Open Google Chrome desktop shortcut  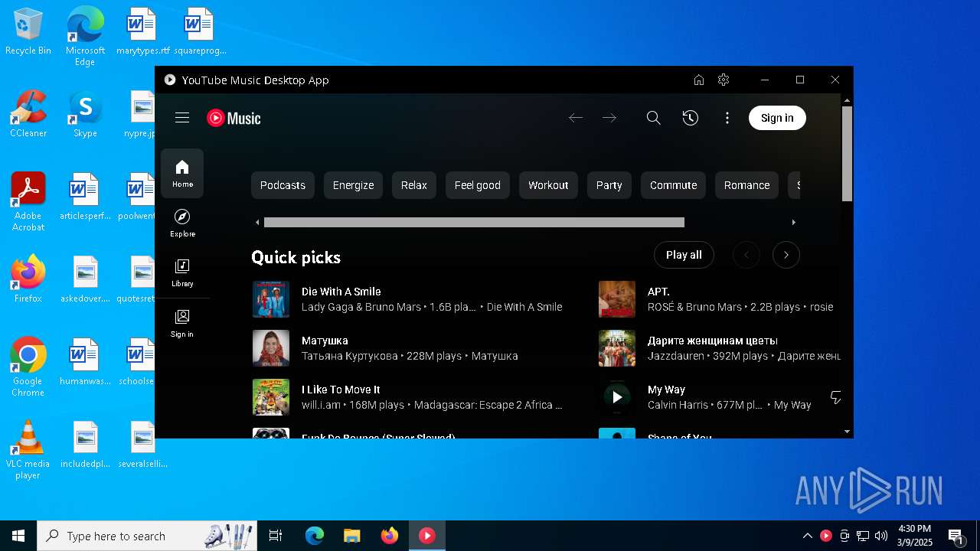click(x=28, y=367)
